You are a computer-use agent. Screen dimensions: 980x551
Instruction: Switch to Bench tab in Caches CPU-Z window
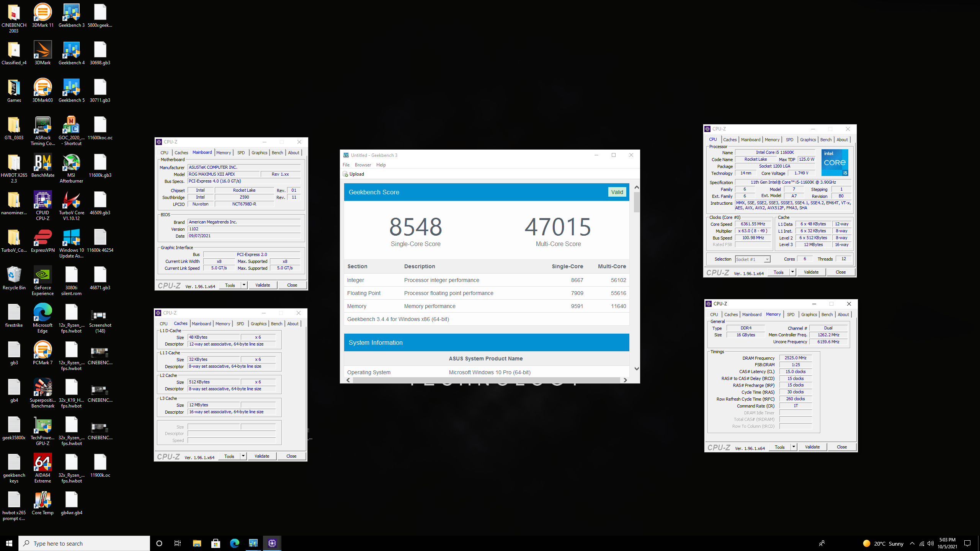(276, 324)
